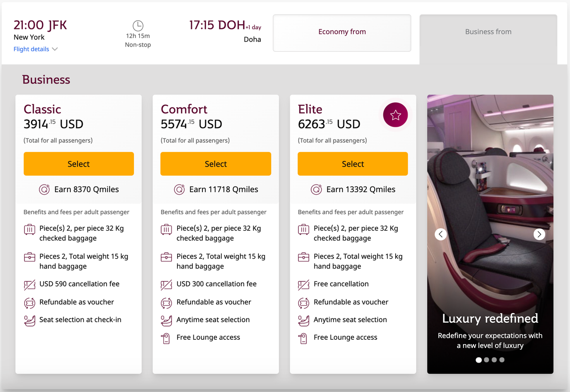Click the Free Lounge access icon under Comfort
This screenshot has width=570, height=392.
(x=166, y=337)
